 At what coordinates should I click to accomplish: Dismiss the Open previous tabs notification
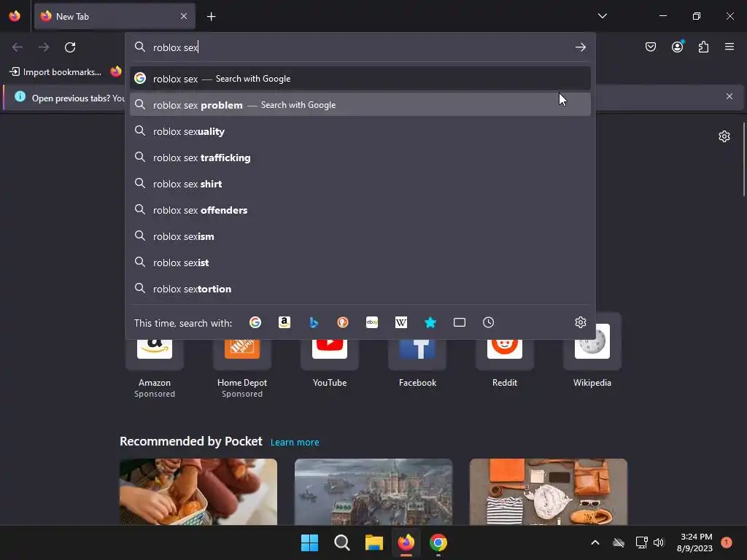point(729,96)
